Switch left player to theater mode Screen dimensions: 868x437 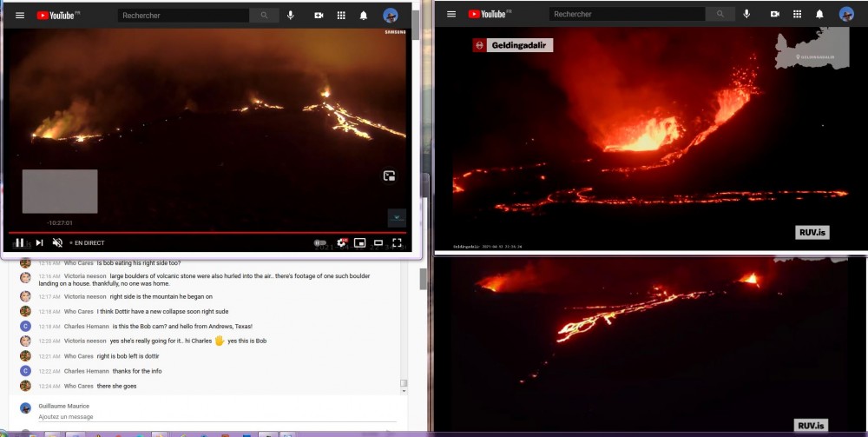(x=378, y=243)
